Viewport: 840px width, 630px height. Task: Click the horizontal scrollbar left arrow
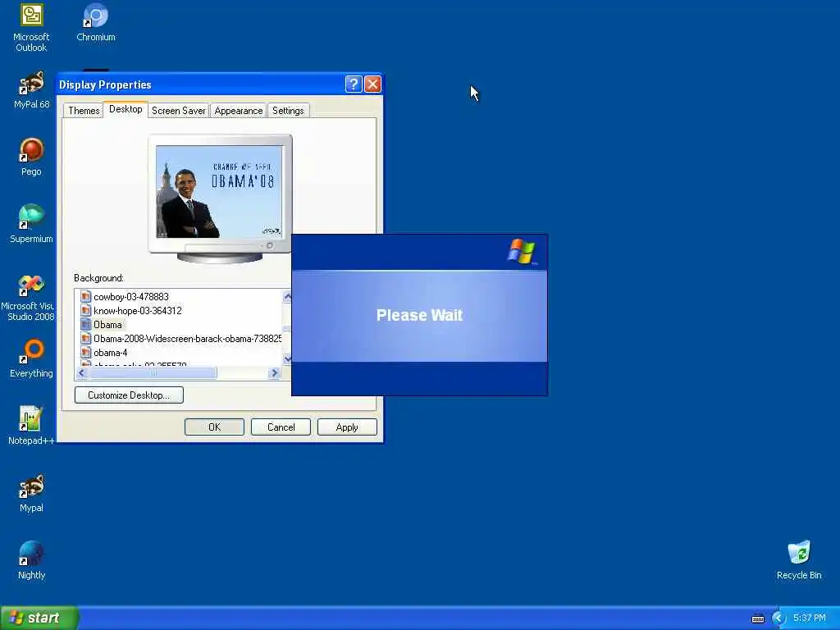click(x=82, y=373)
